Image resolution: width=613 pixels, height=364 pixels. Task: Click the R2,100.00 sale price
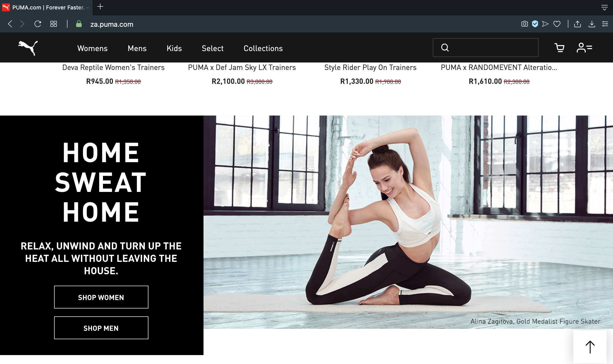coord(228,81)
